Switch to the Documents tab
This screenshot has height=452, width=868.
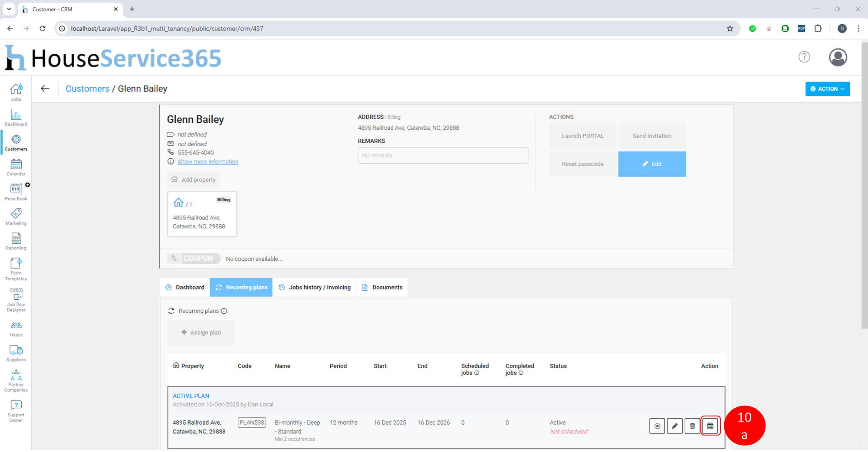pos(382,288)
